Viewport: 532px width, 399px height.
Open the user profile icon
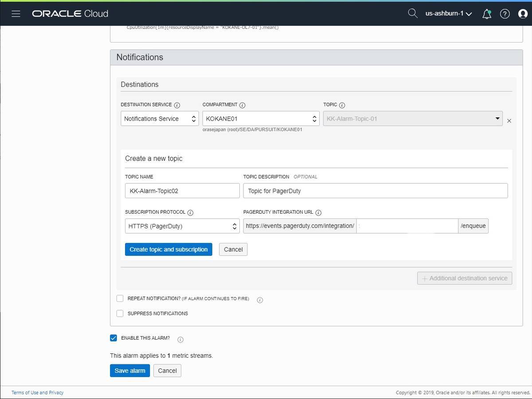pyautogui.click(x=523, y=14)
